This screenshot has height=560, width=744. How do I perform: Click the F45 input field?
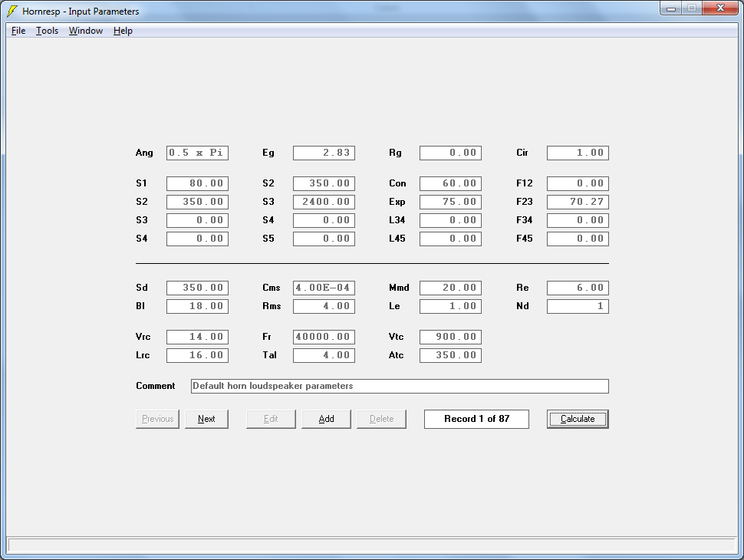[578, 239]
